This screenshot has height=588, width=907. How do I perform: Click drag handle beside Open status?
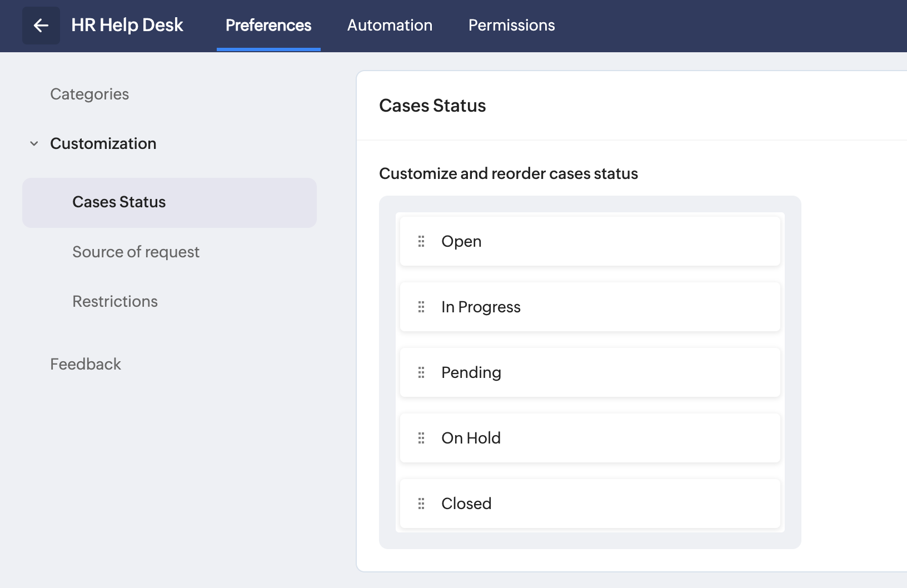[421, 241]
